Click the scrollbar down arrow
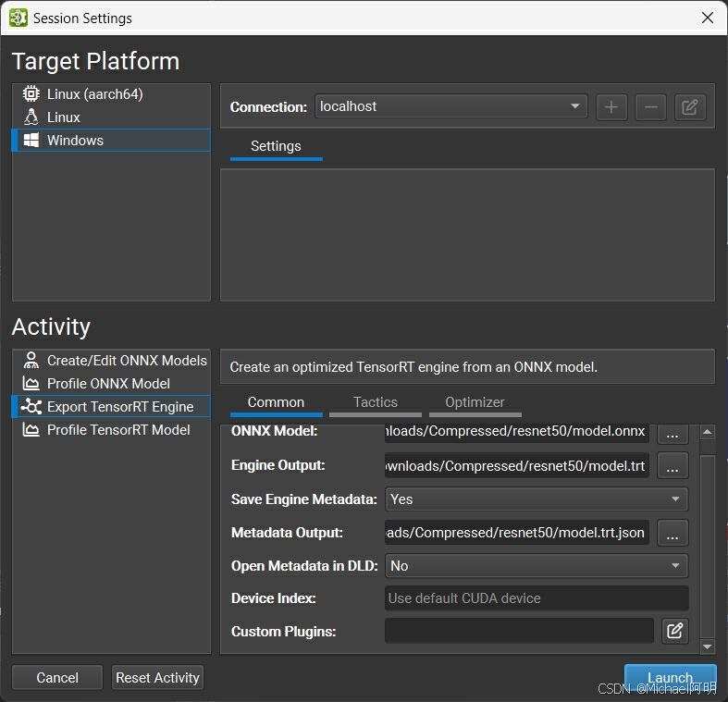 707,647
